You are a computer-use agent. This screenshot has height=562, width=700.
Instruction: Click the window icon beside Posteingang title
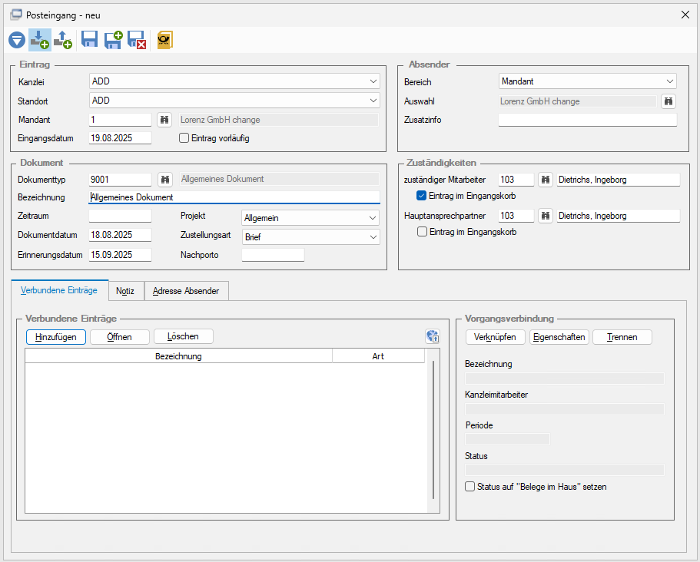[16, 15]
